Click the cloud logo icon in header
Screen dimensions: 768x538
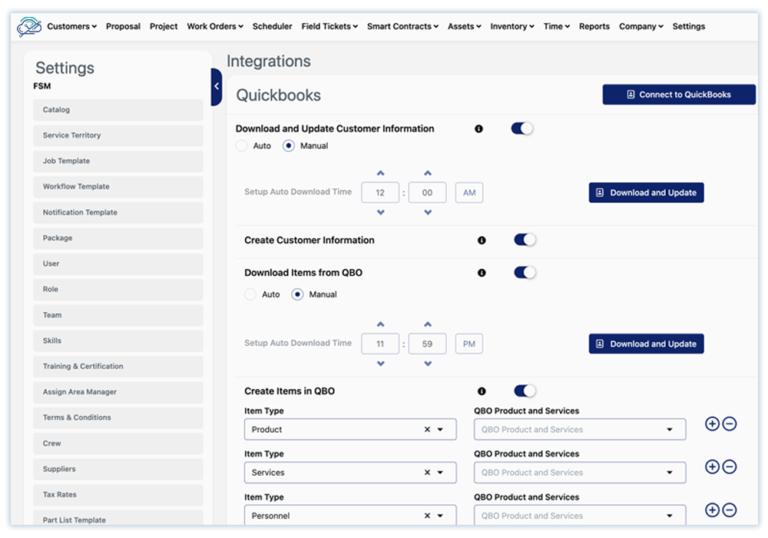[29, 26]
